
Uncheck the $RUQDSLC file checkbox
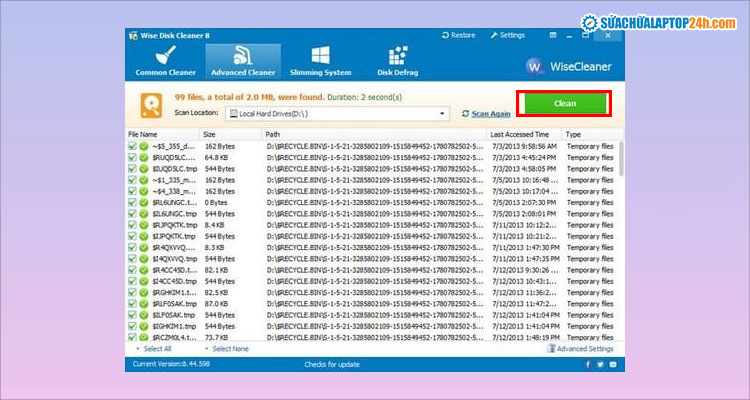(132, 157)
